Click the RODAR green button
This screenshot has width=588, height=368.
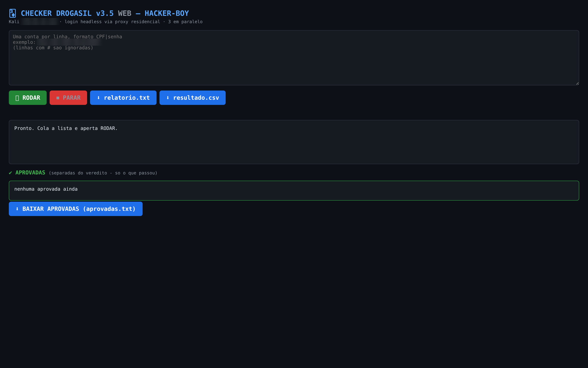[28, 98]
